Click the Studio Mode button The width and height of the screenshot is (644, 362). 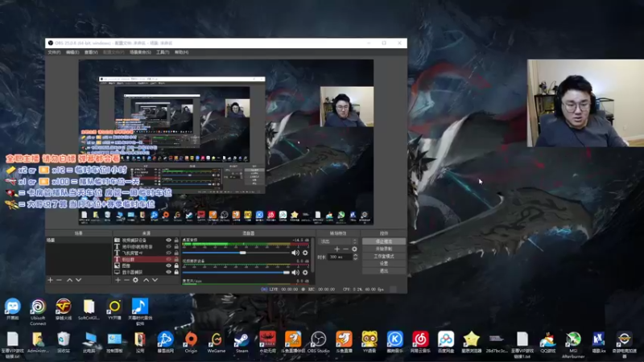[x=384, y=256]
